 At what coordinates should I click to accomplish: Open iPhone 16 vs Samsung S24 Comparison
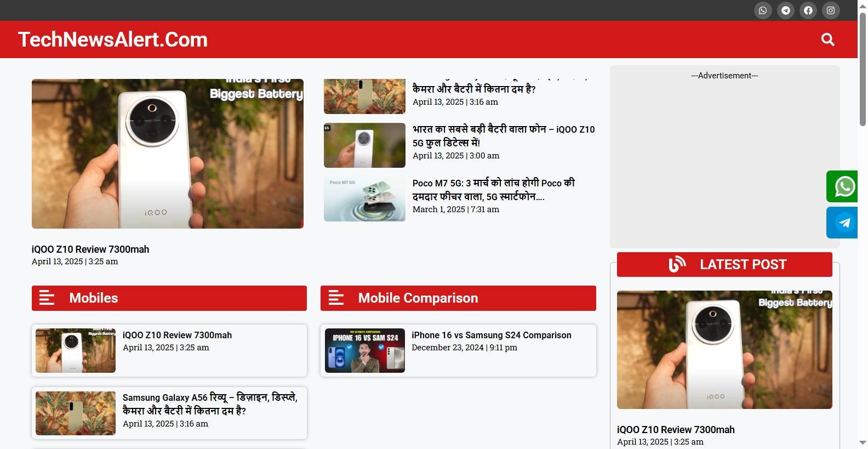491,335
